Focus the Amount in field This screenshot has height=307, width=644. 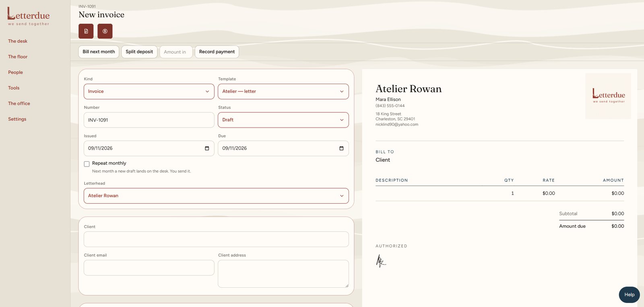click(176, 52)
